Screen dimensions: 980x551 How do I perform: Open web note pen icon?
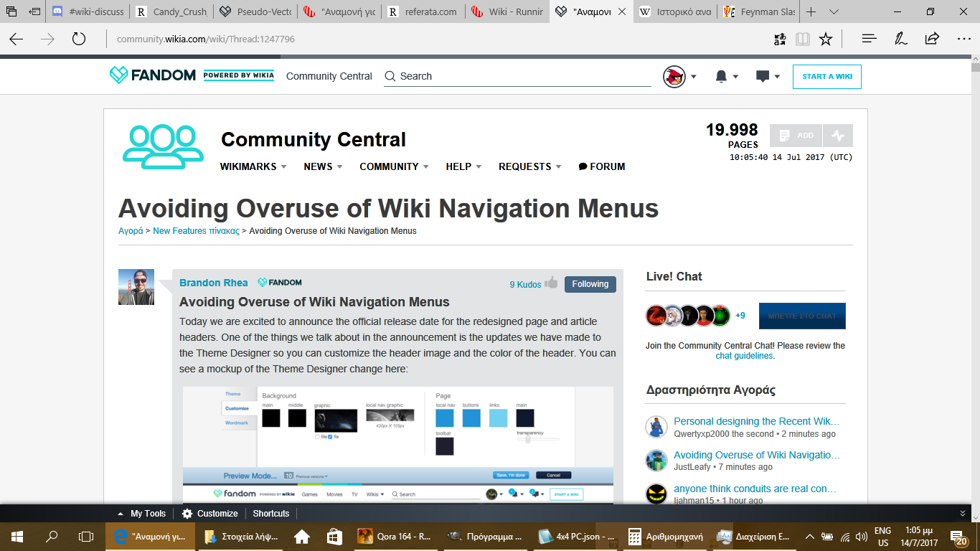pos(901,39)
